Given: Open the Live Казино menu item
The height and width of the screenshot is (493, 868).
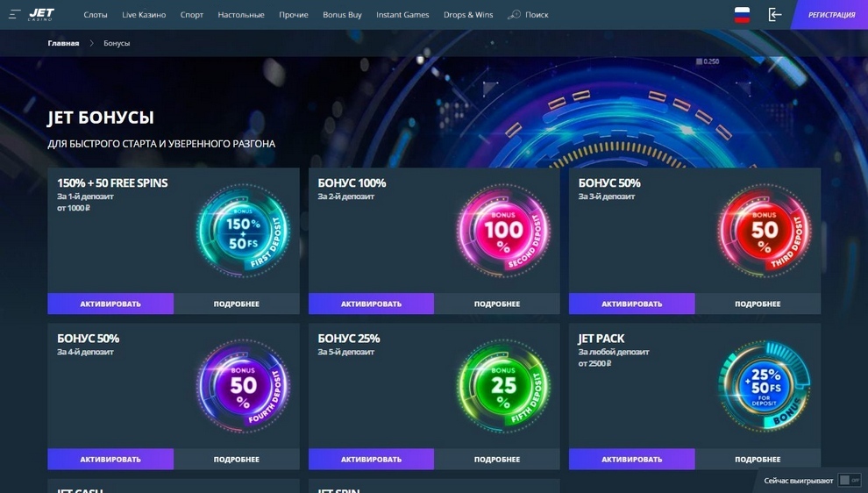Looking at the screenshot, I should tap(144, 15).
